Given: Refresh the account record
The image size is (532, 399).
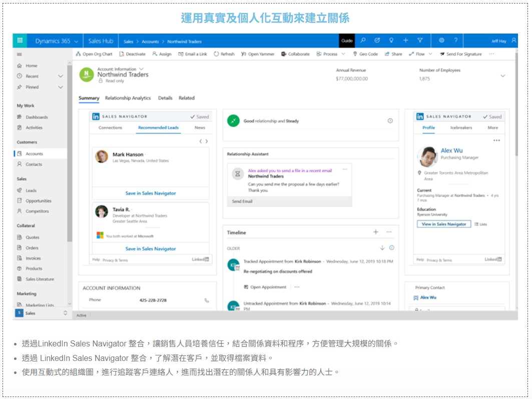Looking at the screenshot, I should 224,54.
